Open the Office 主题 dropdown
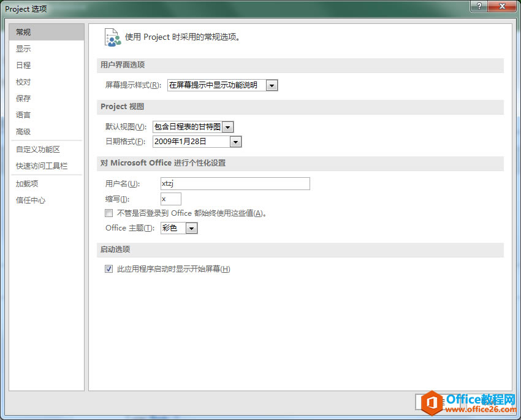This screenshot has height=420, width=521. 191,227
